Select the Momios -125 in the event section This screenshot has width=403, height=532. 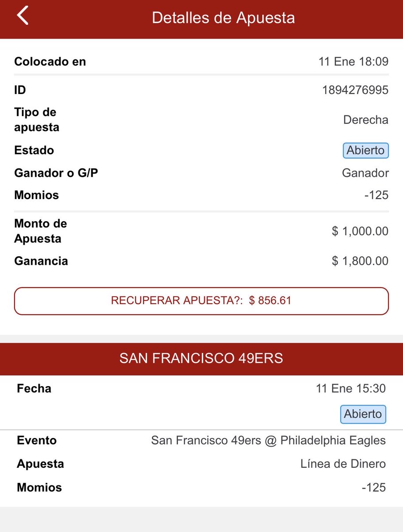[x=373, y=488]
